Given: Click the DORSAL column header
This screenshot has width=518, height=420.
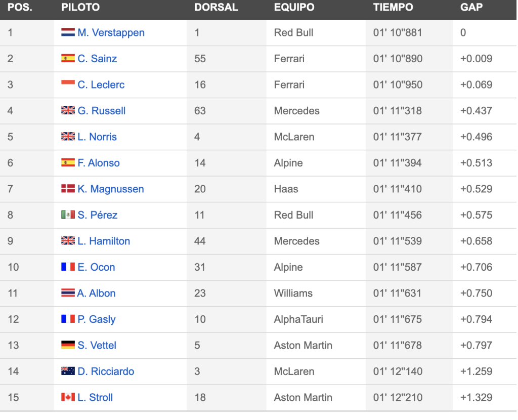Looking at the screenshot, I should [216, 7].
